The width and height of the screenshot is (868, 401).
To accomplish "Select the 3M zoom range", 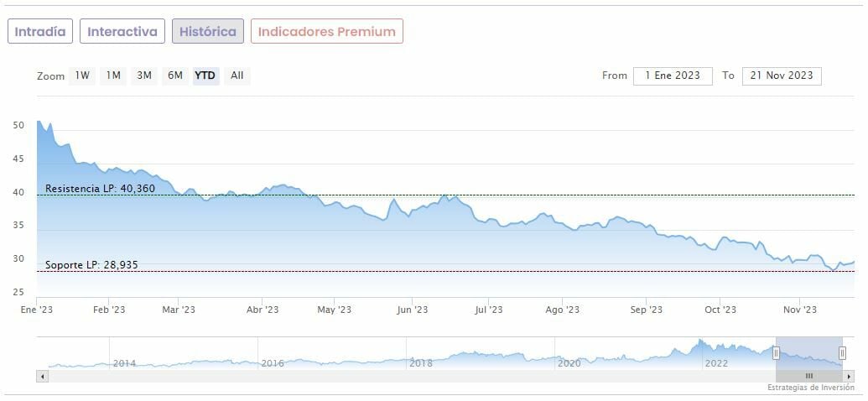I will pyautogui.click(x=144, y=76).
